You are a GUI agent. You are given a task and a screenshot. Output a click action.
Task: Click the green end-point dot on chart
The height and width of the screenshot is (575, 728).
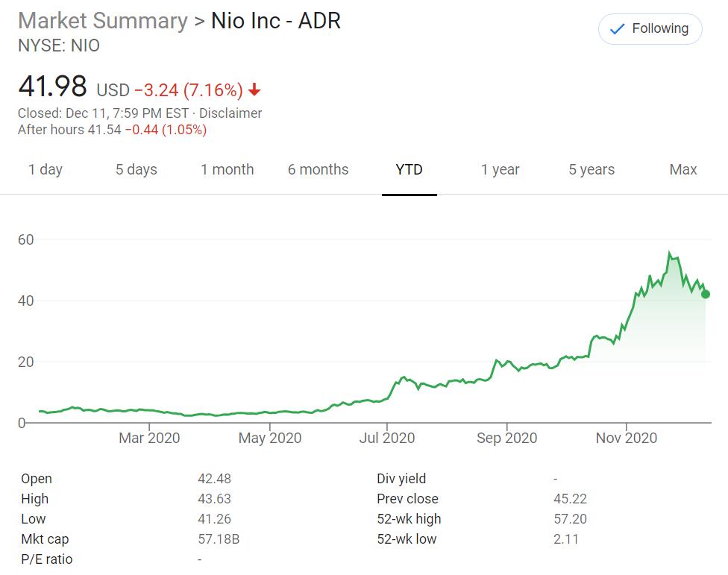tap(706, 295)
